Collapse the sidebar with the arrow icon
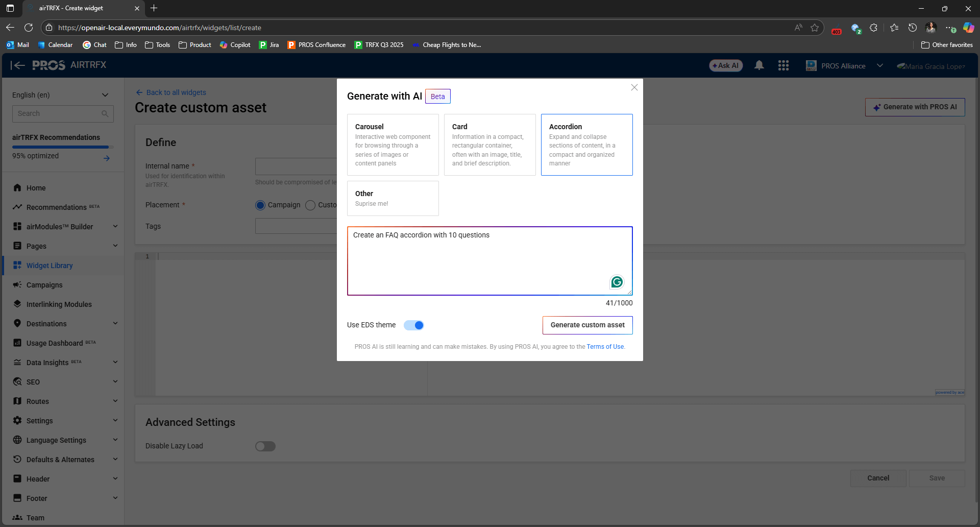The image size is (980, 527). pos(17,65)
